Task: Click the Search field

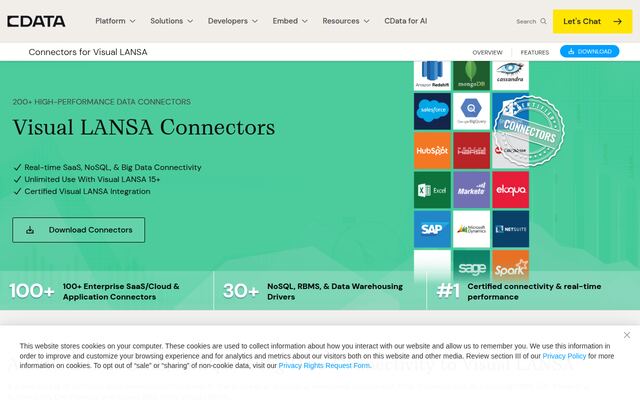Action: click(531, 21)
